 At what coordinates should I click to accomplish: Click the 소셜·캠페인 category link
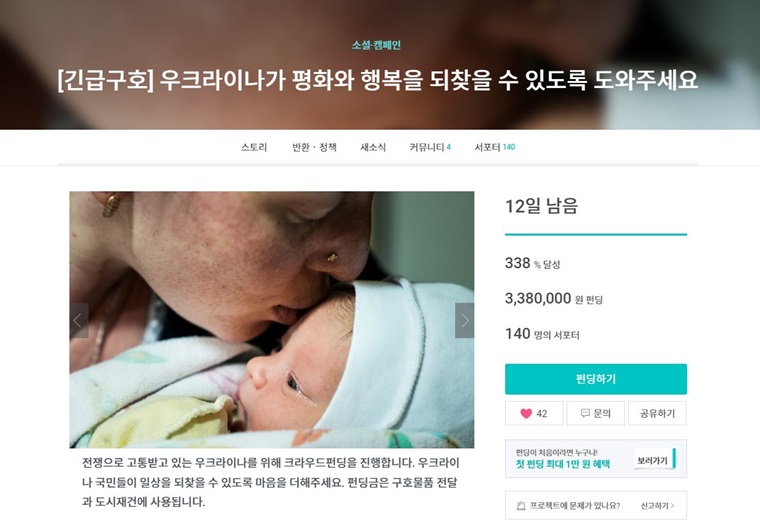click(377, 45)
